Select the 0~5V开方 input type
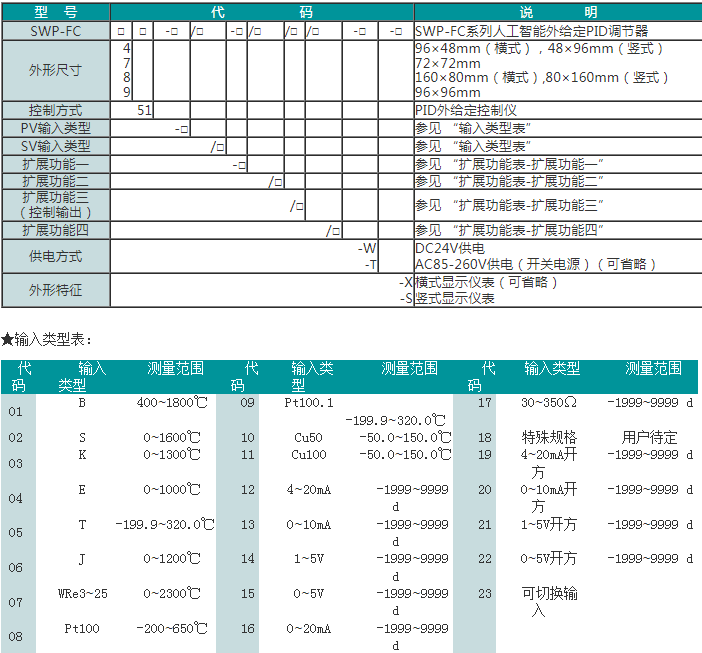This screenshot has height=653, width=702. [549, 559]
